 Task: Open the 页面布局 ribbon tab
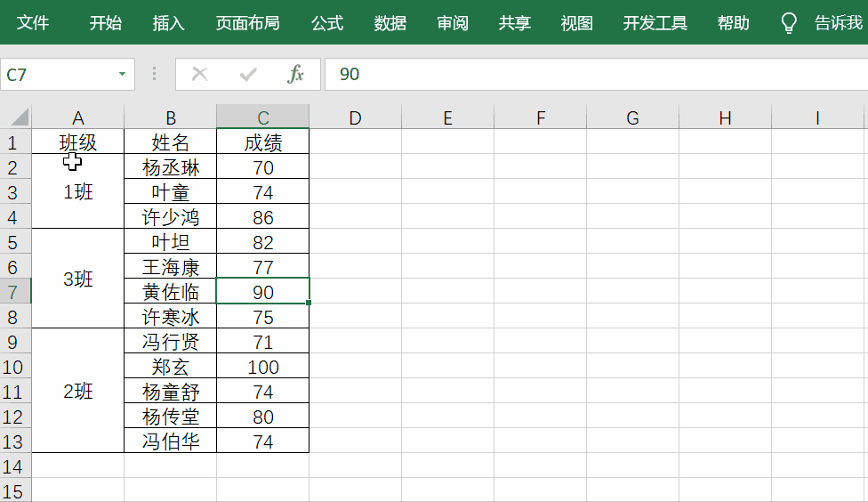pos(247,23)
